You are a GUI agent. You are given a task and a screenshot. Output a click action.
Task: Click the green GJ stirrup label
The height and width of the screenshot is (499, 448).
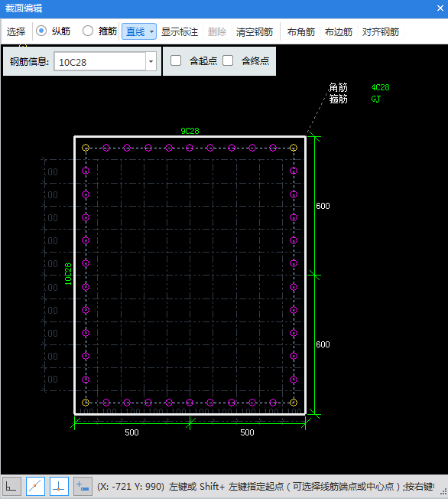coord(375,99)
